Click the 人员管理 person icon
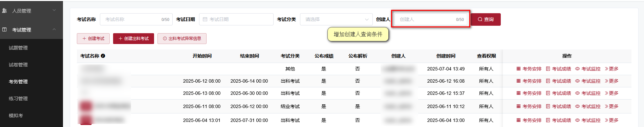This screenshot has width=644, height=127. click(x=5, y=10)
